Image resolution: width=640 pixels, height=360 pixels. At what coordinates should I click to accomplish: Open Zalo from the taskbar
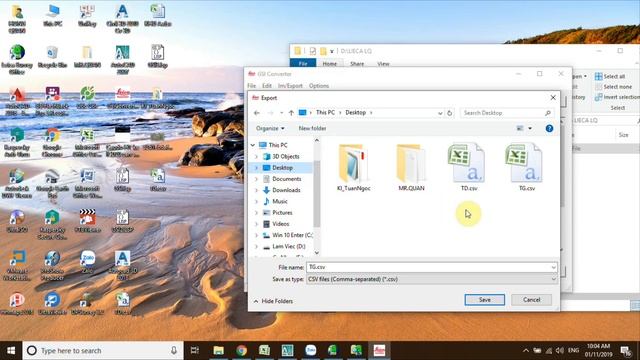310,351
